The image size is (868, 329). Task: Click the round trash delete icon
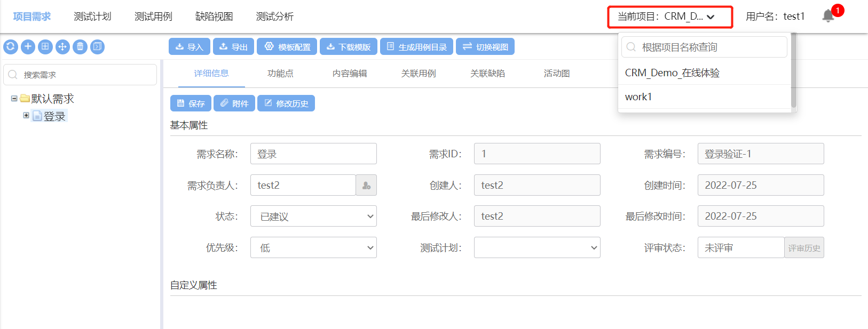[x=80, y=47]
